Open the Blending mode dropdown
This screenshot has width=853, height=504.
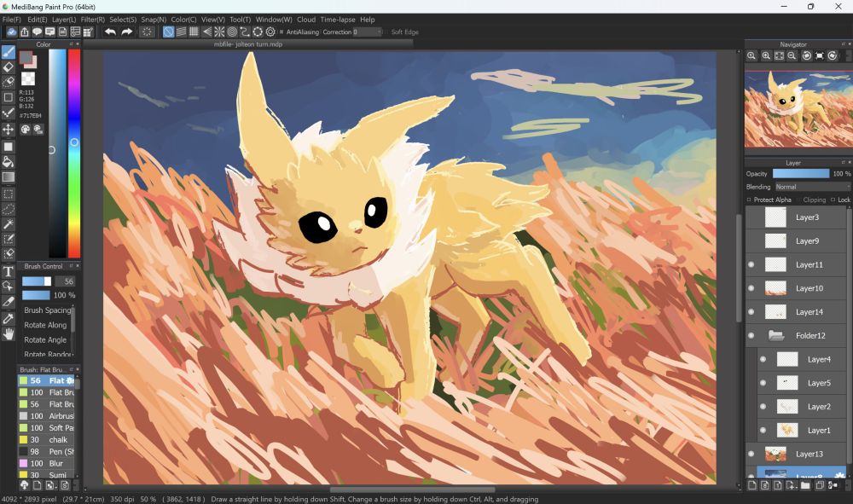pos(812,187)
